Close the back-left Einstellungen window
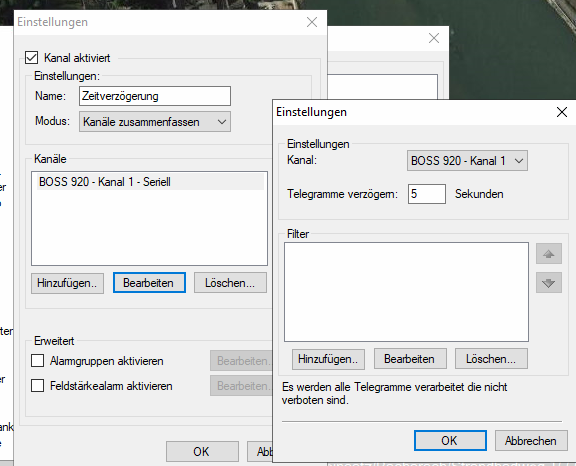 pos(312,22)
